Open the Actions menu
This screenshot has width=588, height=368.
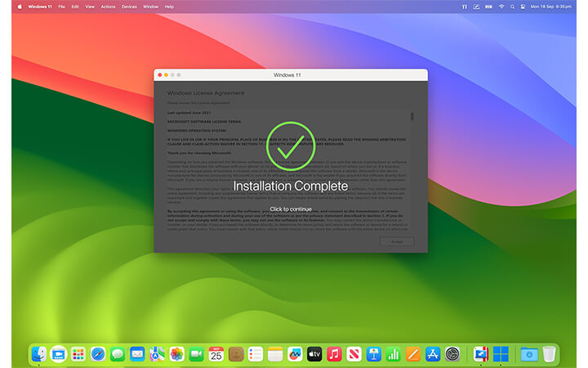point(108,7)
